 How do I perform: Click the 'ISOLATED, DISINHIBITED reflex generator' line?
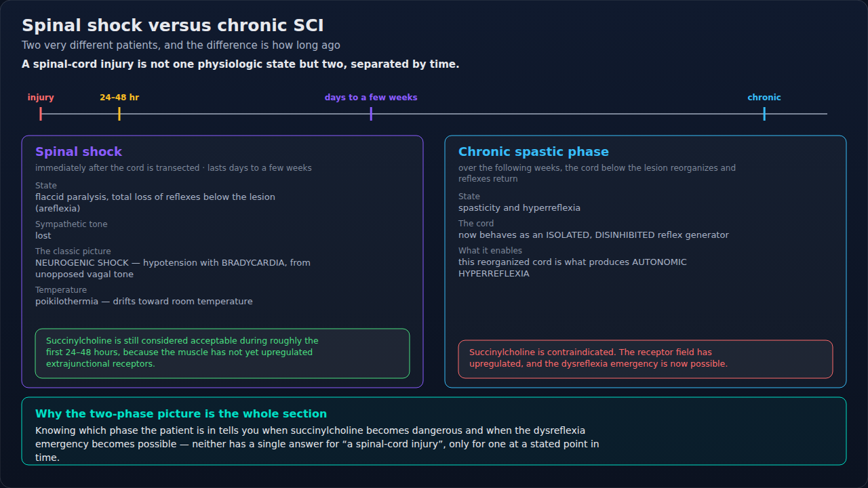[x=593, y=235]
